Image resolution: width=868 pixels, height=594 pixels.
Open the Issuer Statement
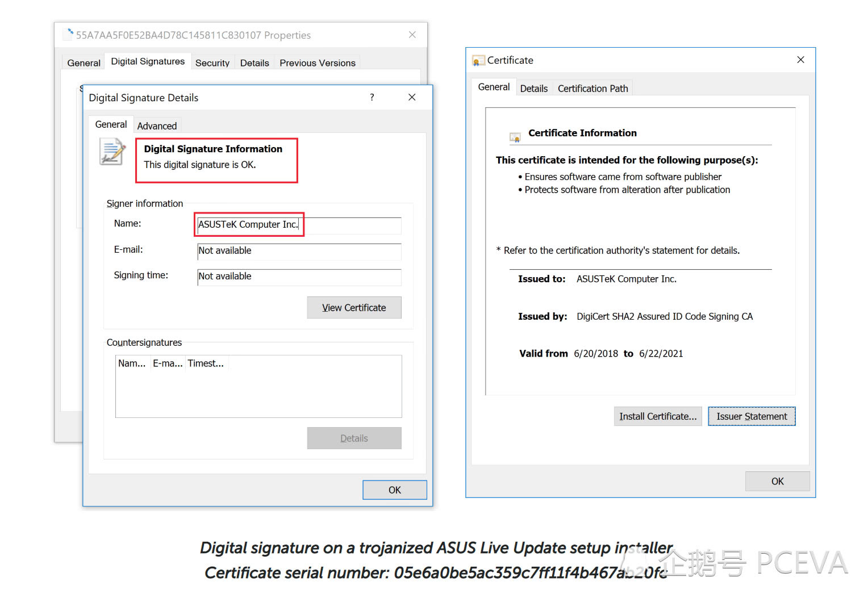coord(752,416)
